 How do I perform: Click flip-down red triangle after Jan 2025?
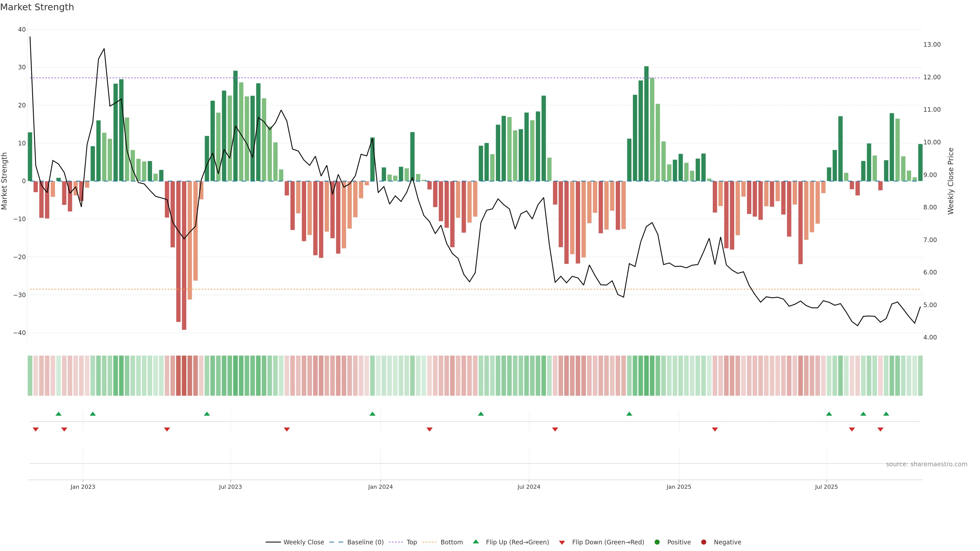pyautogui.click(x=715, y=429)
